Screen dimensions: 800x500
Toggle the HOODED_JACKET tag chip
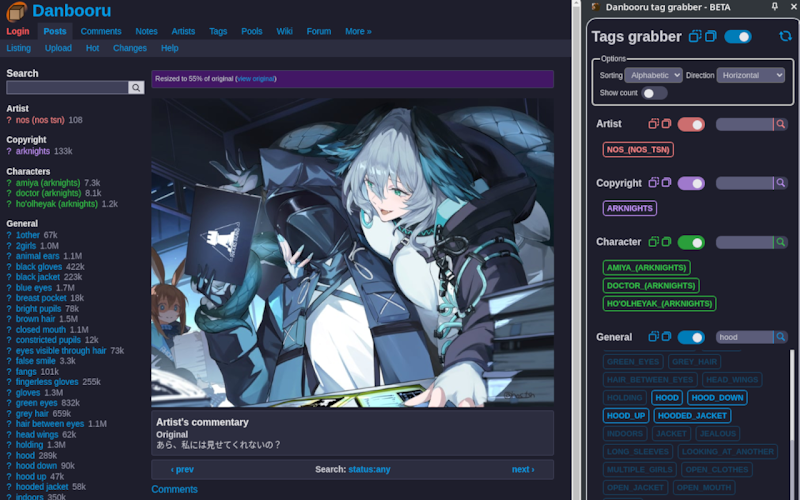[x=692, y=415]
